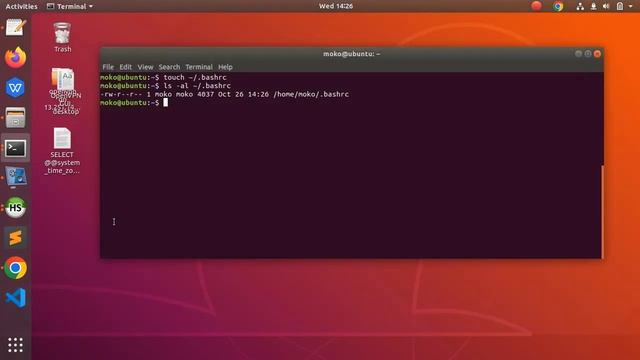Open the File menu in the terminal
The width and height of the screenshot is (640, 360).
108,67
